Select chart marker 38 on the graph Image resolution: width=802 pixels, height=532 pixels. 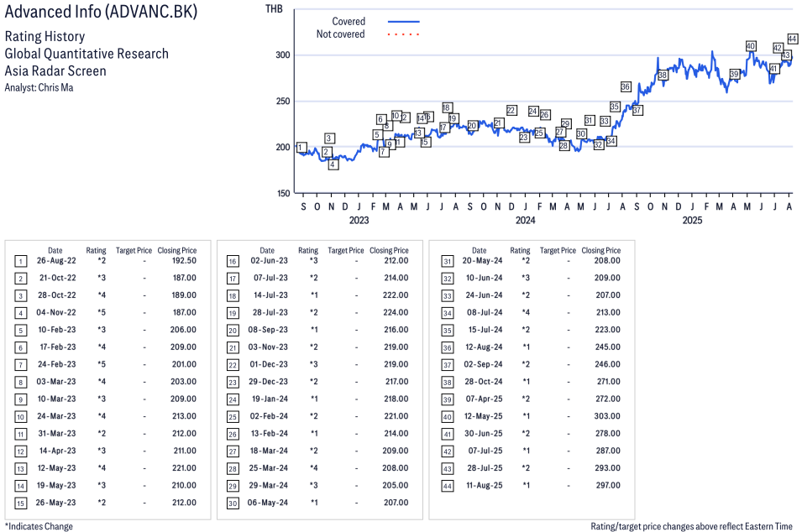click(x=663, y=76)
